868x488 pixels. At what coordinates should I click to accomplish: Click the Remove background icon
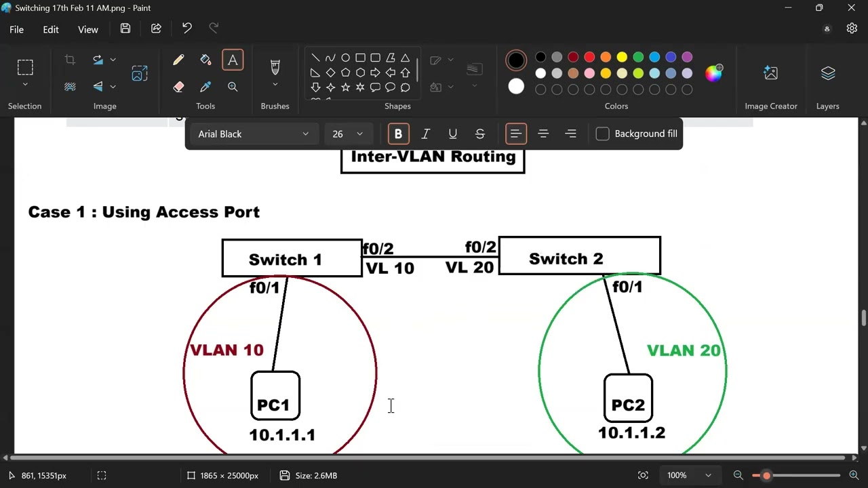tap(70, 86)
